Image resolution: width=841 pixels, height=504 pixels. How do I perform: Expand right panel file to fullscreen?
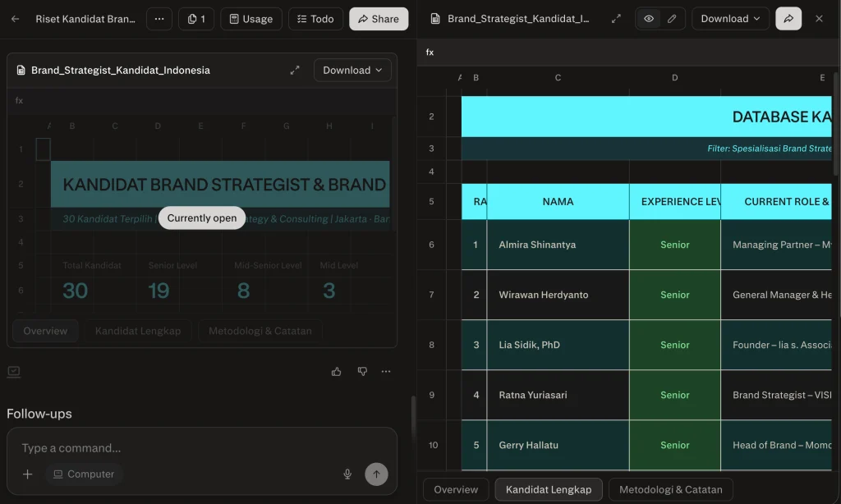click(x=616, y=19)
